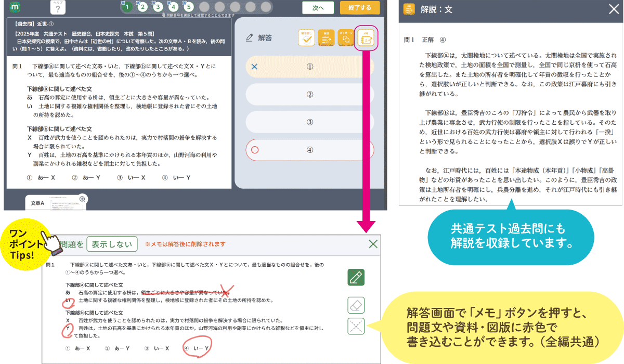The image size is (624, 364).
Task: Open the メッセージ message icon
Action: click(346, 38)
